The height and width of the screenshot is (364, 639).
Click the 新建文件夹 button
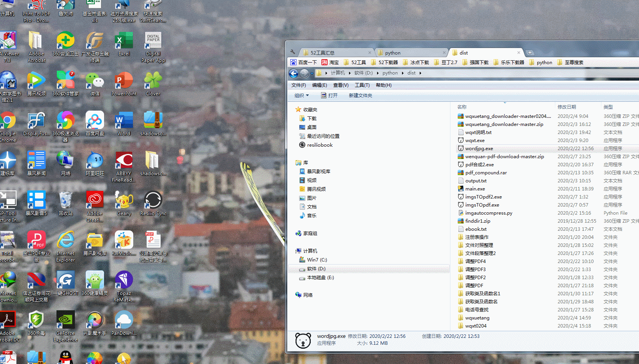[360, 96]
